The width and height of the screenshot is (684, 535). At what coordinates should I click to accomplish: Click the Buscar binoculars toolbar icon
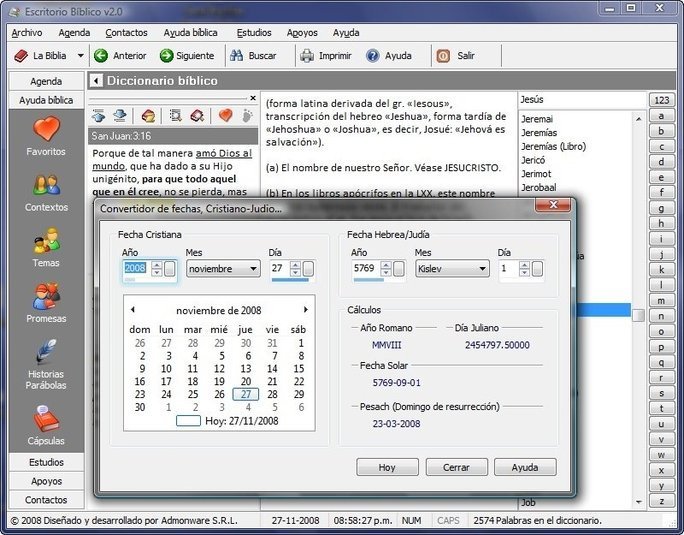(236, 56)
